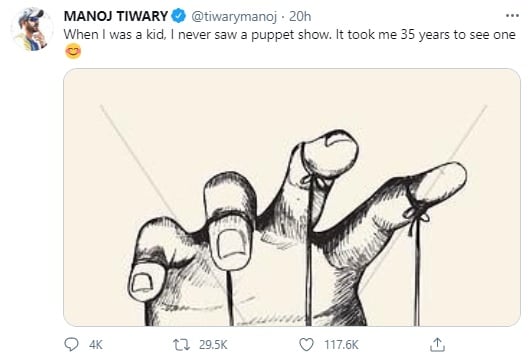Open the three-dot more options menu
Viewport: 530px width, 360px height.
[x=512, y=16]
